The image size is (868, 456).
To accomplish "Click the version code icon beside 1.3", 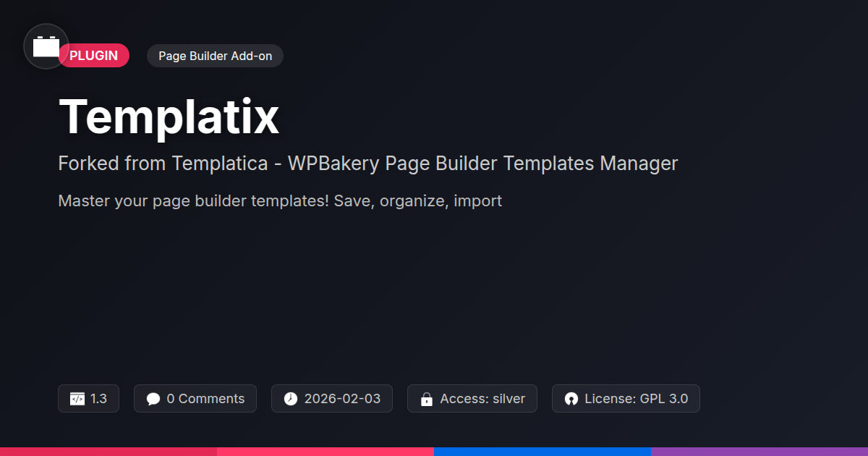I will tap(77, 399).
